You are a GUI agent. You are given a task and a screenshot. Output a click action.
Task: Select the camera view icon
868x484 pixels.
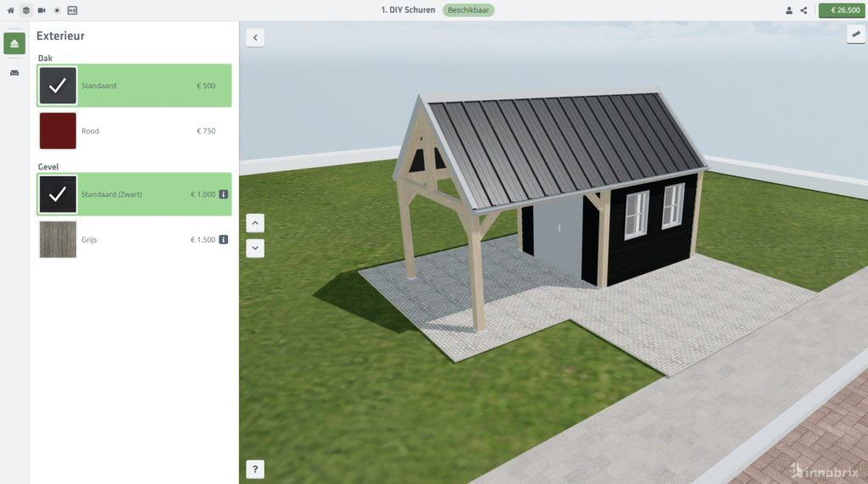(x=42, y=10)
